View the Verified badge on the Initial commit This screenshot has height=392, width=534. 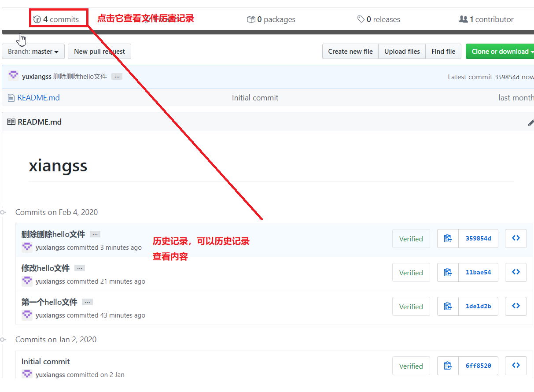411,366
